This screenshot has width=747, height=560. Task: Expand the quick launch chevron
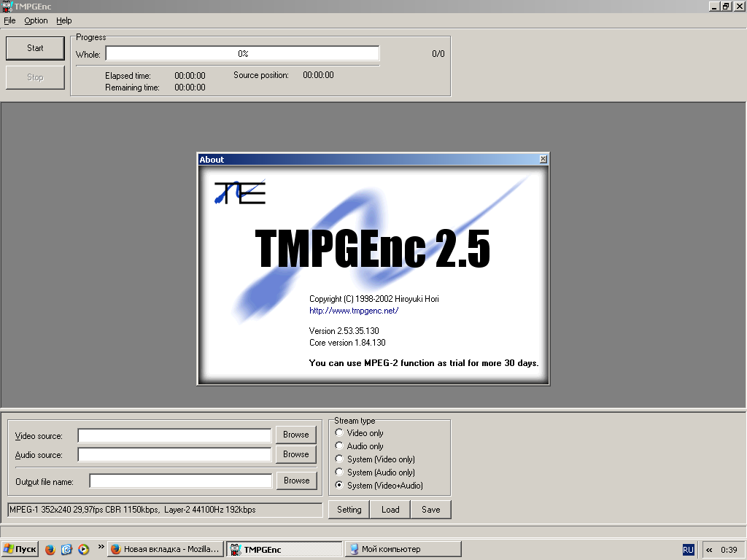click(101, 547)
